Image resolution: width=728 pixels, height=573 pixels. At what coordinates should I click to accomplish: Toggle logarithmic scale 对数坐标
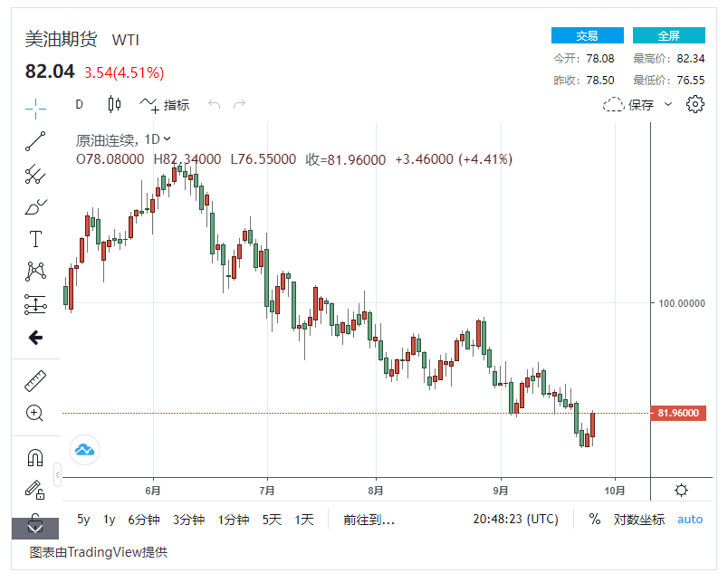pos(639,520)
